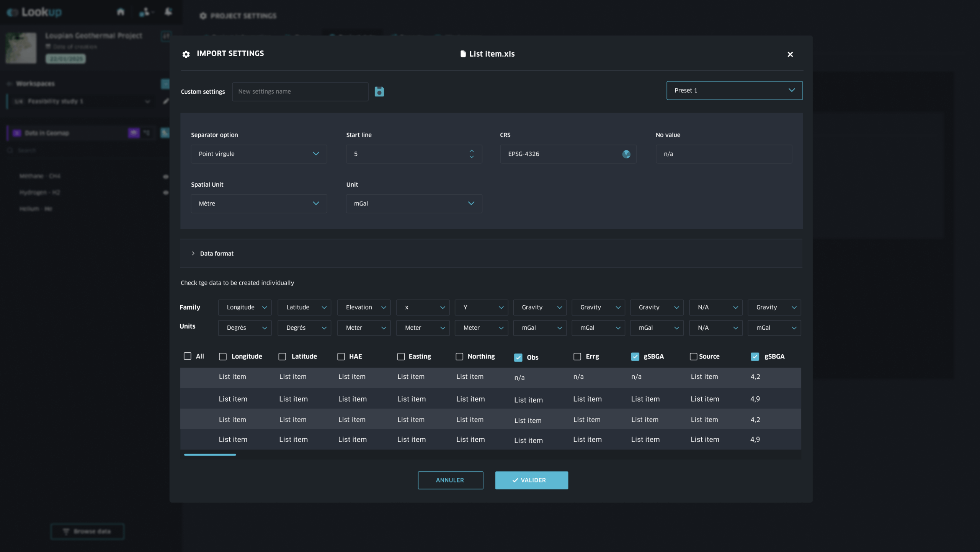Click the pencil edit workspace icon
Viewport: 980px width, 552px height.
[165, 101]
